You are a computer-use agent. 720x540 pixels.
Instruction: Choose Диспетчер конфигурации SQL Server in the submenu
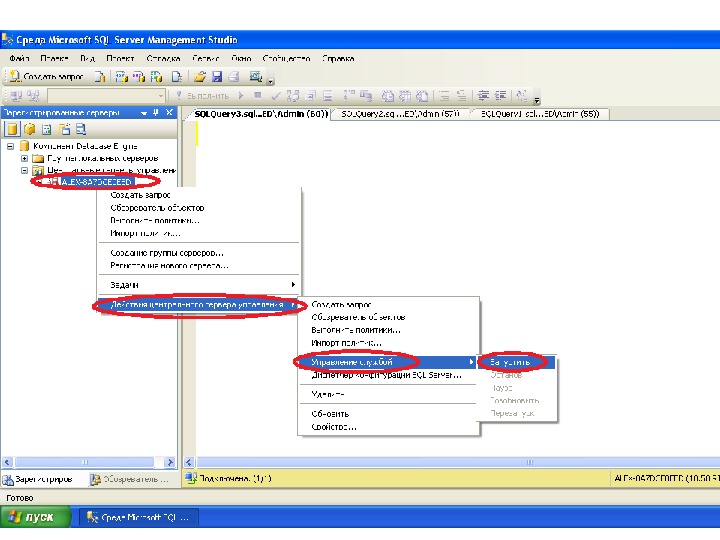pos(388,375)
